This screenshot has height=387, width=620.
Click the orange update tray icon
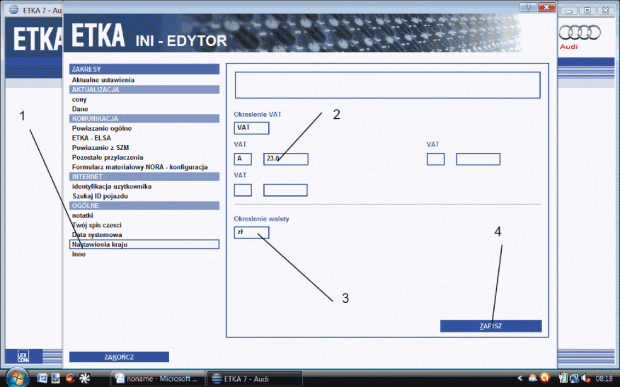click(544, 378)
